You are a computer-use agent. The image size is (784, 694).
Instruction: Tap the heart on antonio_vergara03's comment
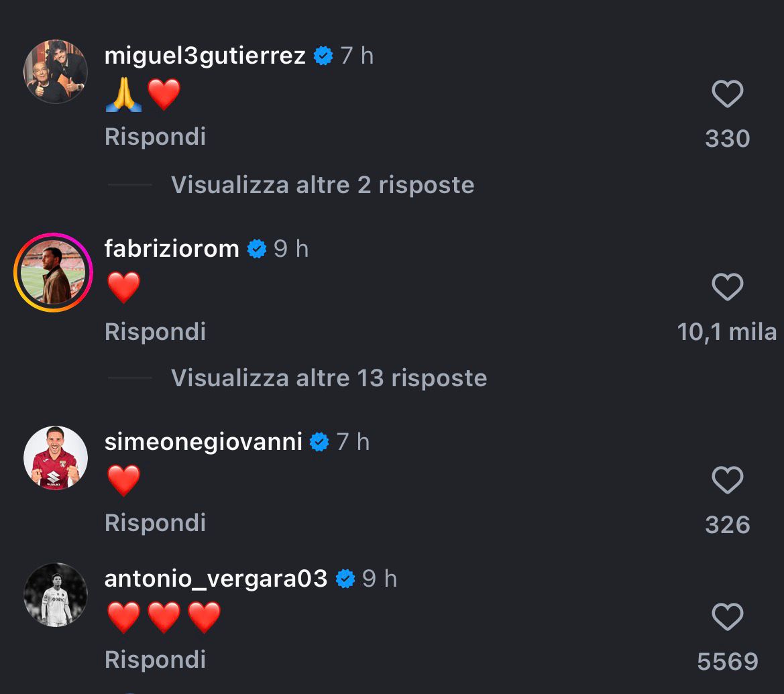point(727,617)
